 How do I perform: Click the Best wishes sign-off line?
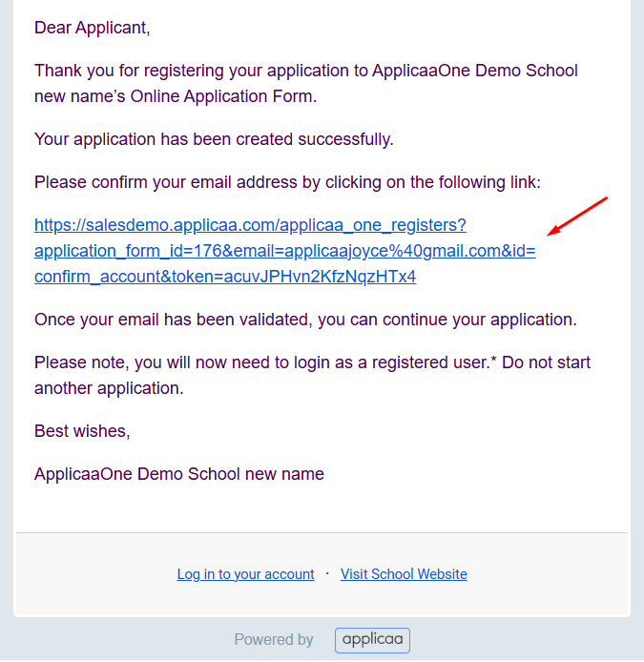(x=82, y=431)
